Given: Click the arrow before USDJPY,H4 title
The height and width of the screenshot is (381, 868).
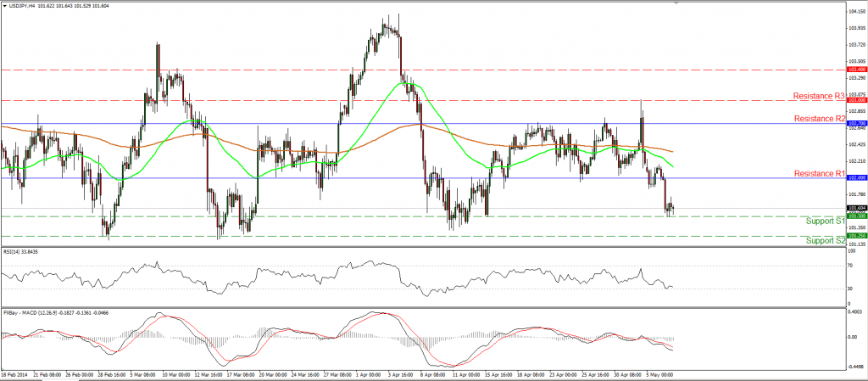Looking at the screenshot, I should [4, 6].
